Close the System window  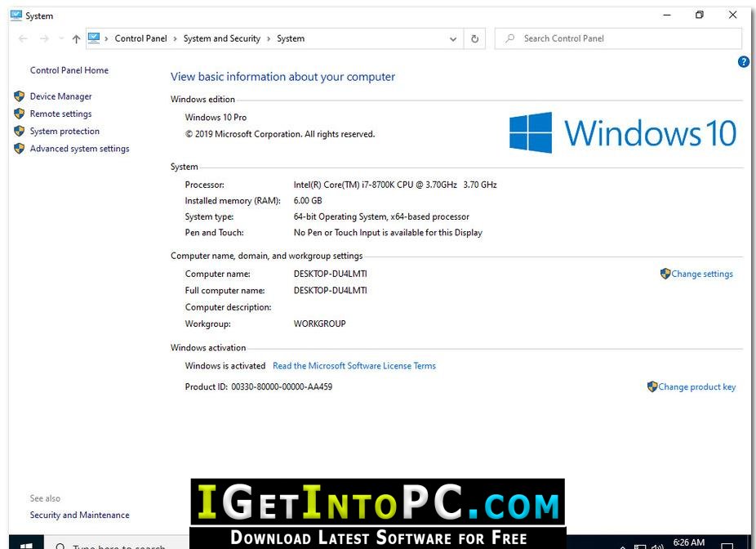point(732,15)
